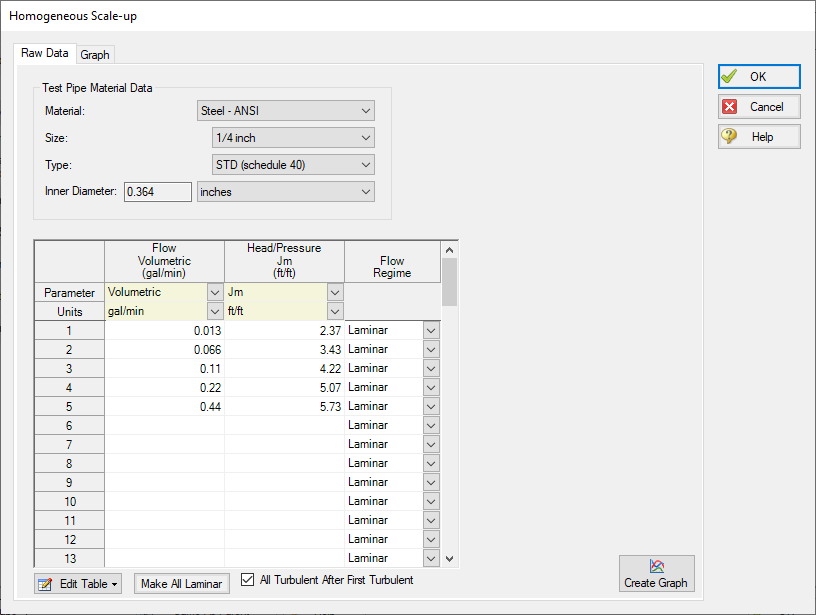Switch to the Graph tab
This screenshot has width=816, height=615.
[x=95, y=54]
